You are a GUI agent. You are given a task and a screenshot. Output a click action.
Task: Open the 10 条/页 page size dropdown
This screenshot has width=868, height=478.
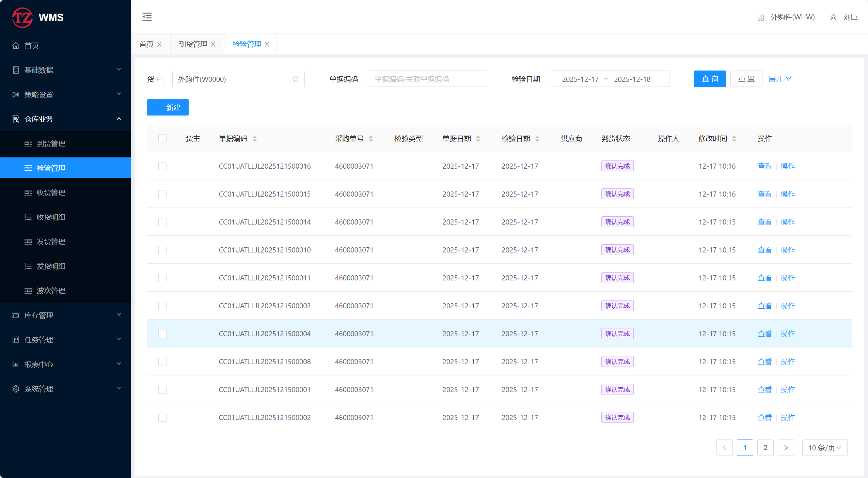pyautogui.click(x=824, y=448)
